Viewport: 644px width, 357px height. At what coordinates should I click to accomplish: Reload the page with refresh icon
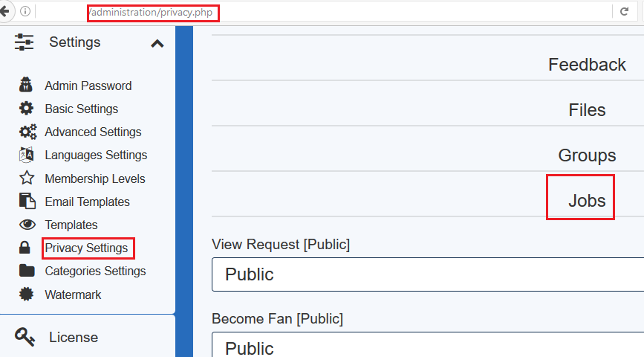pos(624,11)
